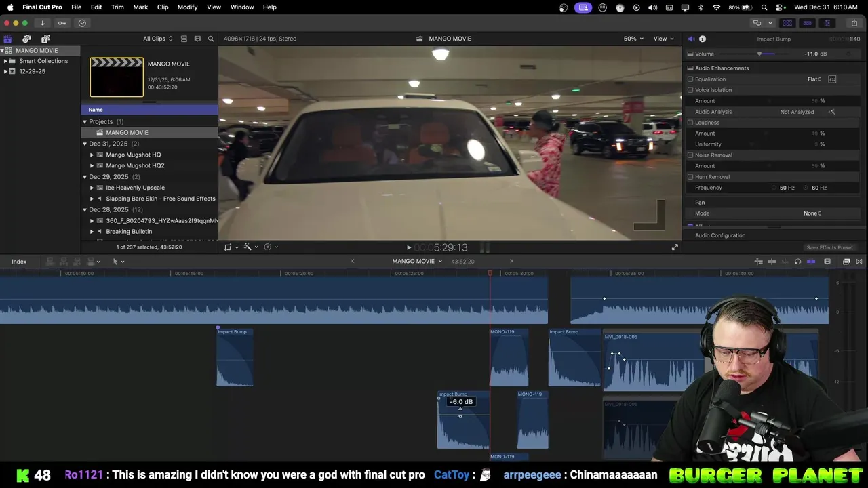Viewport: 868px width, 488px height.
Task: Open the Trim menu
Action: (117, 7)
